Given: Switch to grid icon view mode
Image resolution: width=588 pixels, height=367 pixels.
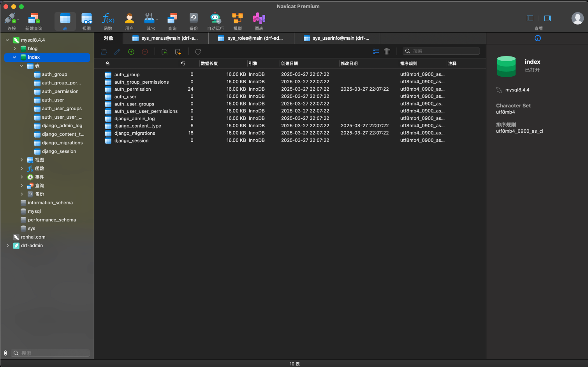Looking at the screenshot, I should [387, 51].
